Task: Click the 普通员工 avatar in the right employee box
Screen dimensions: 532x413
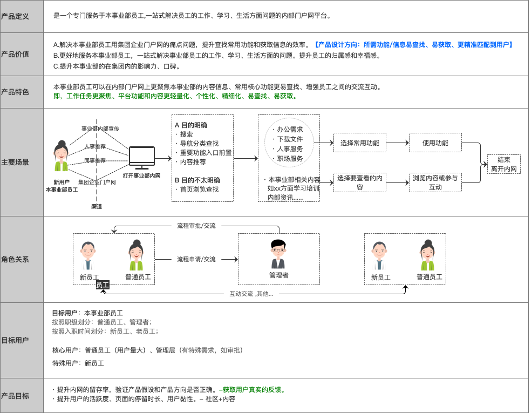Action: (427, 255)
